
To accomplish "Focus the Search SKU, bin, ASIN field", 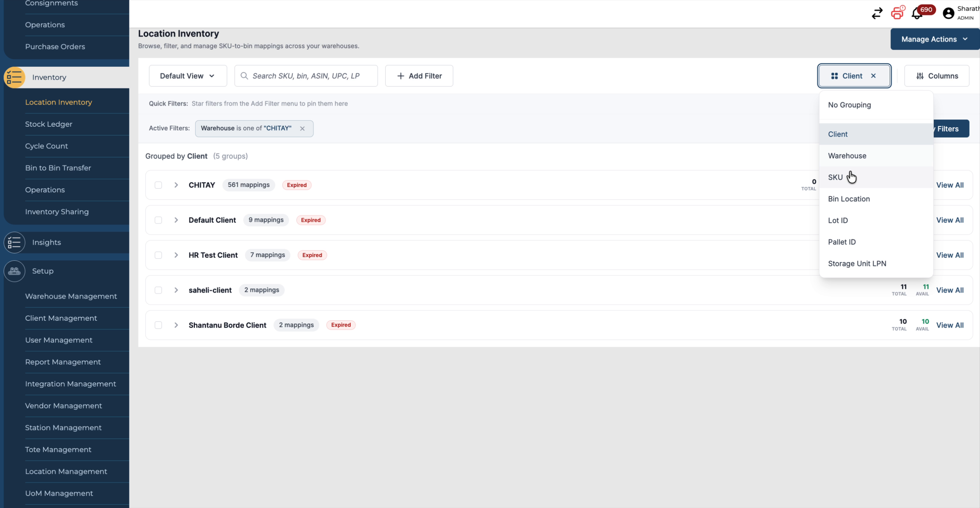I will pyautogui.click(x=306, y=76).
